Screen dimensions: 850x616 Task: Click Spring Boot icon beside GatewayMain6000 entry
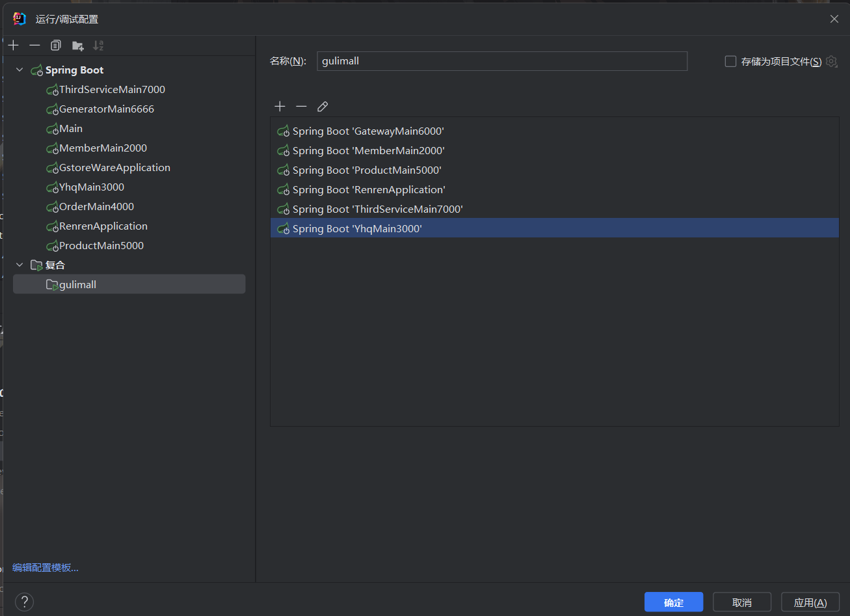pos(283,131)
